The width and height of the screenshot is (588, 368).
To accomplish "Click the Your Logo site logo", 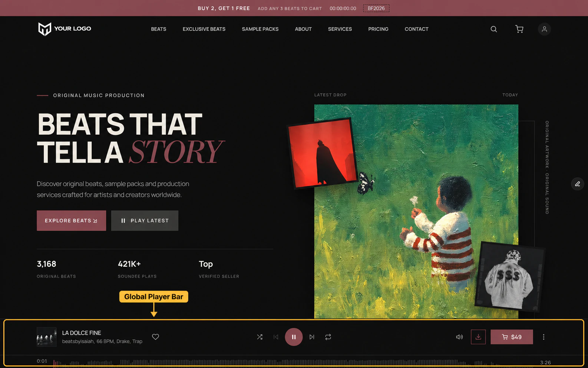I will tap(65, 29).
